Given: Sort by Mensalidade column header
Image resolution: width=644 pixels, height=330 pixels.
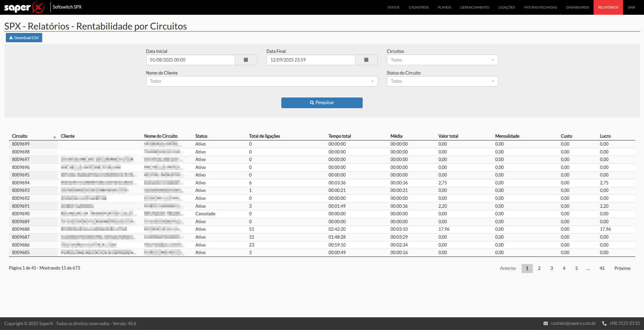Looking at the screenshot, I should click(x=507, y=136).
